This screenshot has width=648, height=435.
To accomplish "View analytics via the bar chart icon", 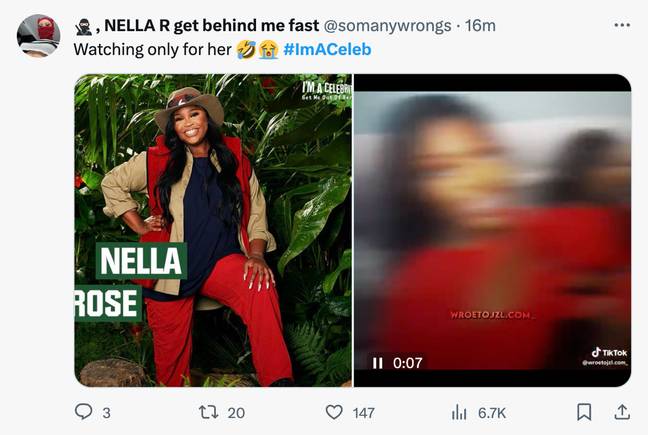I will click(459, 412).
